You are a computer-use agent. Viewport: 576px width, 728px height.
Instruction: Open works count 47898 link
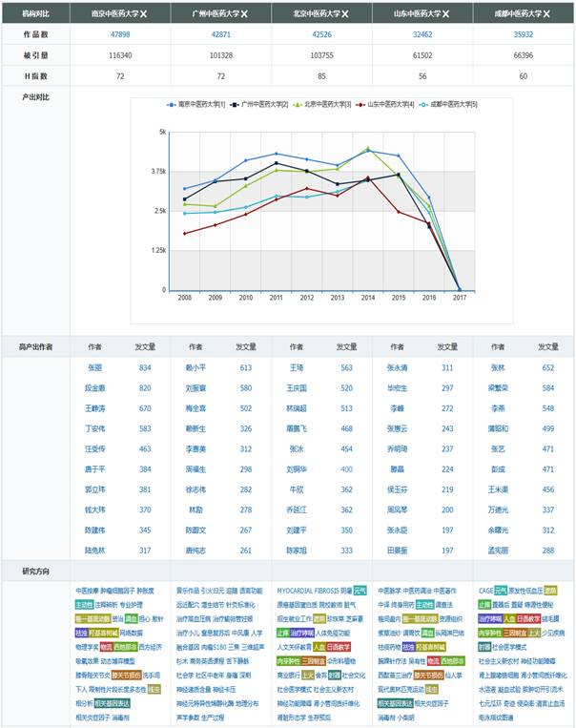120,33
